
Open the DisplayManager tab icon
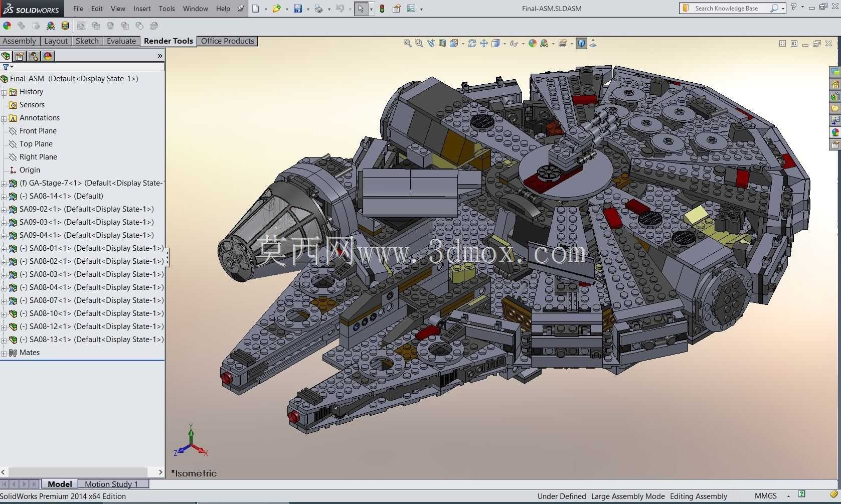pos(48,56)
